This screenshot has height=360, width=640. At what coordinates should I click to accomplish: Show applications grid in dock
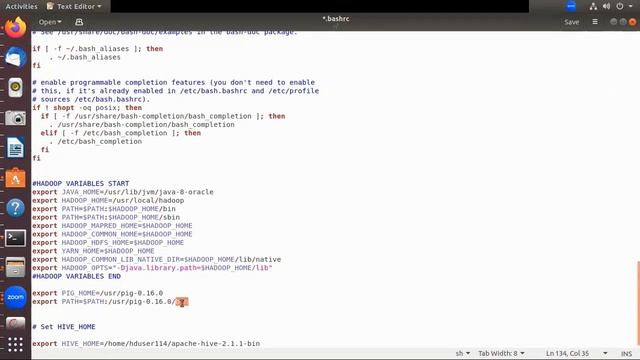tap(15, 345)
